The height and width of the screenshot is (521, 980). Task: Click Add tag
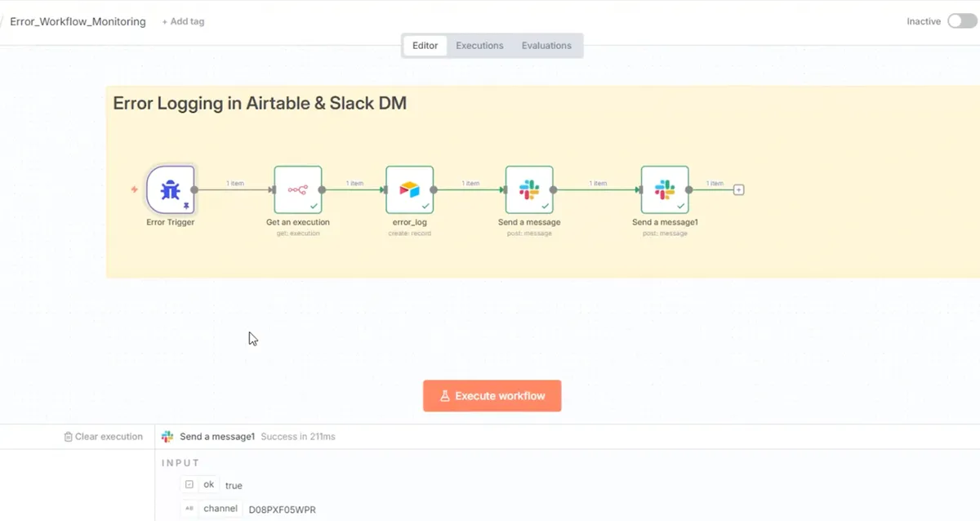click(x=183, y=22)
